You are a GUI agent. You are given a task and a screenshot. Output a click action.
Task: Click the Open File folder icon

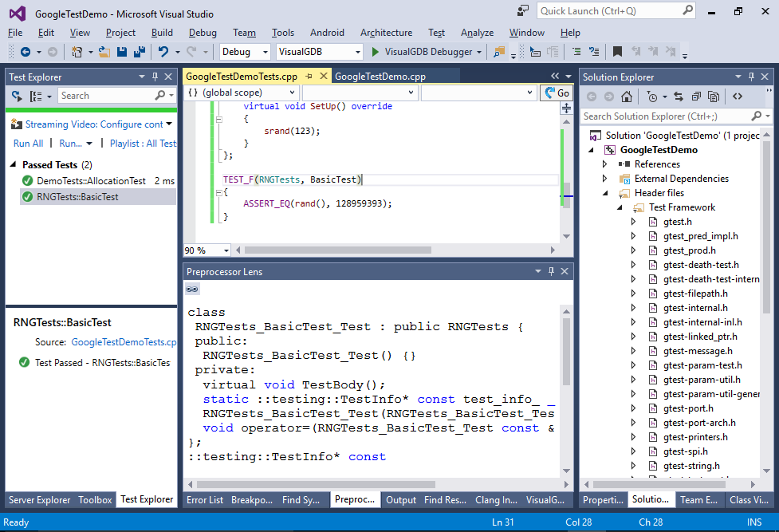tap(104, 52)
